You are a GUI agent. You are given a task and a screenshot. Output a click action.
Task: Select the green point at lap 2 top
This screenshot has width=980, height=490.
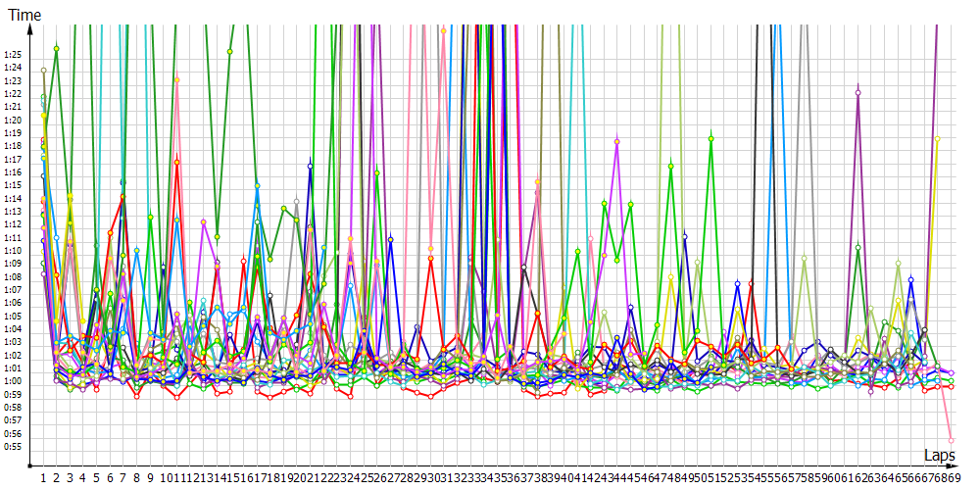[57, 48]
